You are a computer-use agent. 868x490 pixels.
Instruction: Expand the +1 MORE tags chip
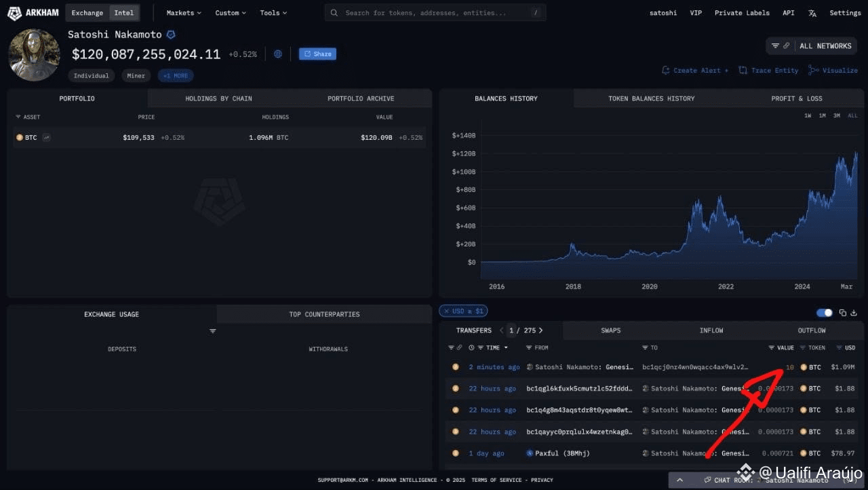pyautogui.click(x=176, y=76)
